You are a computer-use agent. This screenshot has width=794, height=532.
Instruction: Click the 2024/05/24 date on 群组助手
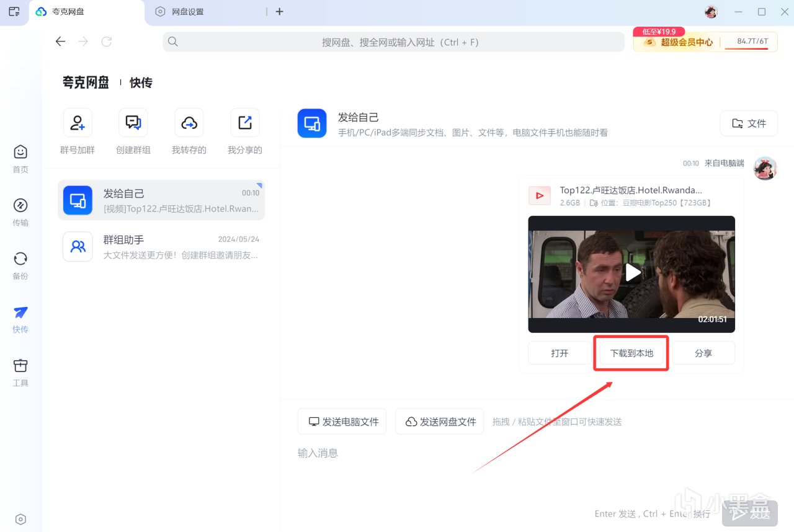pyautogui.click(x=239, y=239)
